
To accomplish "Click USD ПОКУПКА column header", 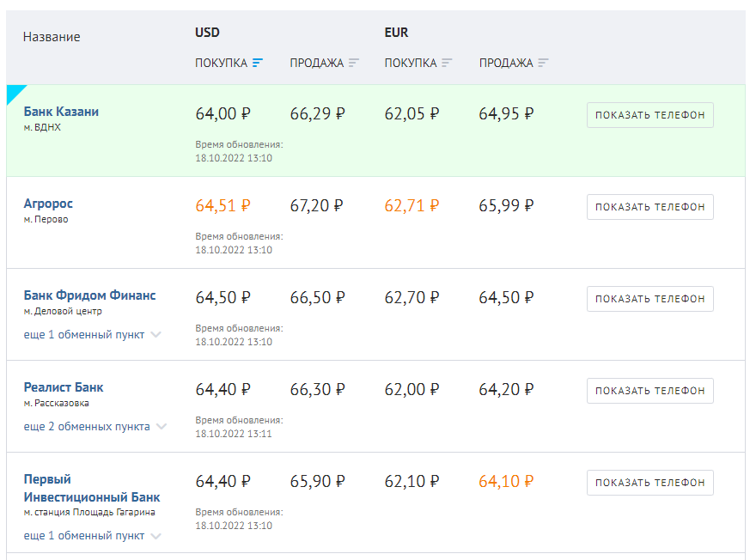I will [221, 63].
